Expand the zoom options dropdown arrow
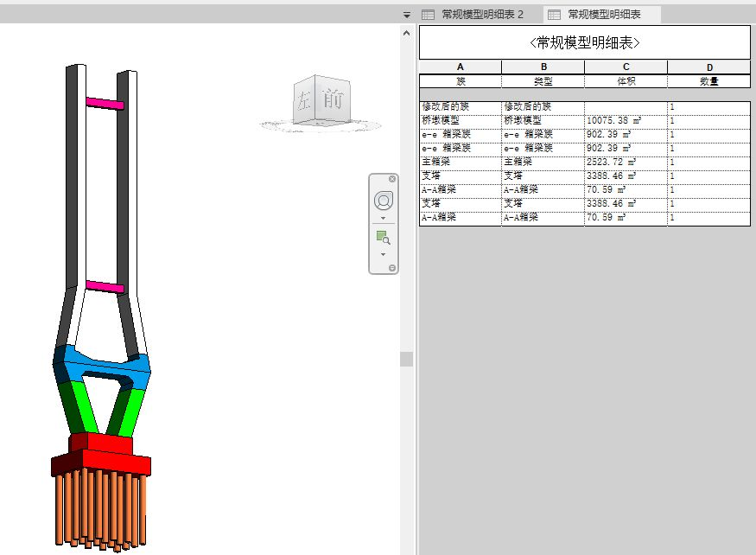Screen dimensions: 756x555 pyautogui.click(x=384, y=254)
